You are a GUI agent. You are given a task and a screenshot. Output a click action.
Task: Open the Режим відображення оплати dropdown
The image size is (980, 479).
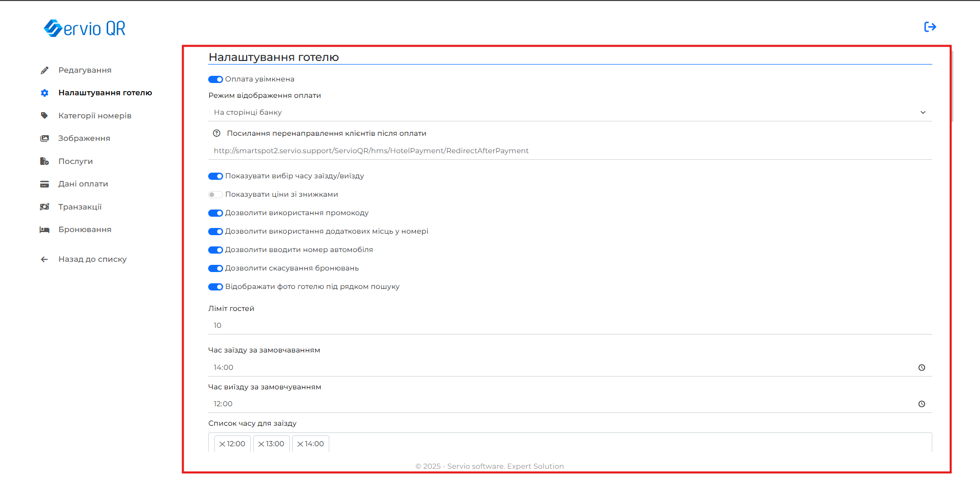(x=569, y=112)
